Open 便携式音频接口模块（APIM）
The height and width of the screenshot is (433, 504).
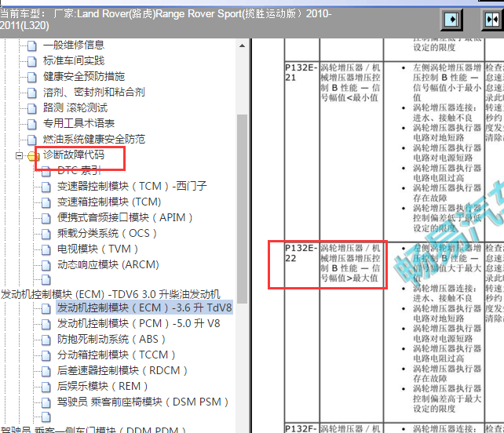[125, 217]
